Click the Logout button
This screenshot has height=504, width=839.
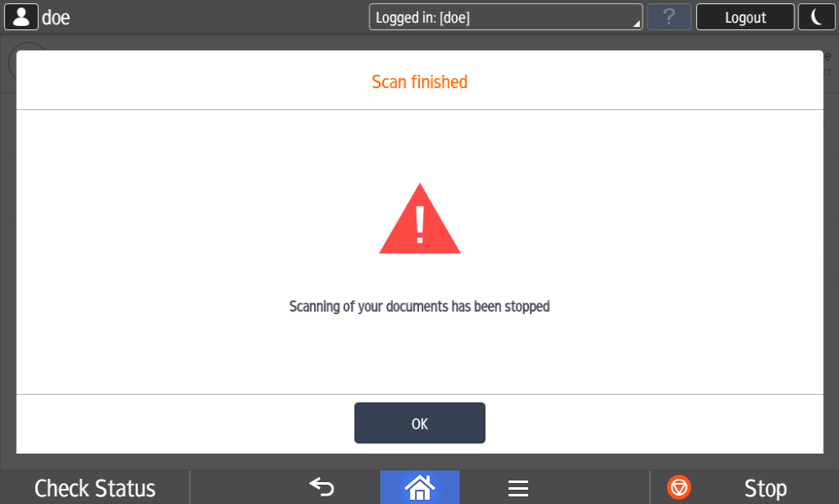click(x=745, y=17)
